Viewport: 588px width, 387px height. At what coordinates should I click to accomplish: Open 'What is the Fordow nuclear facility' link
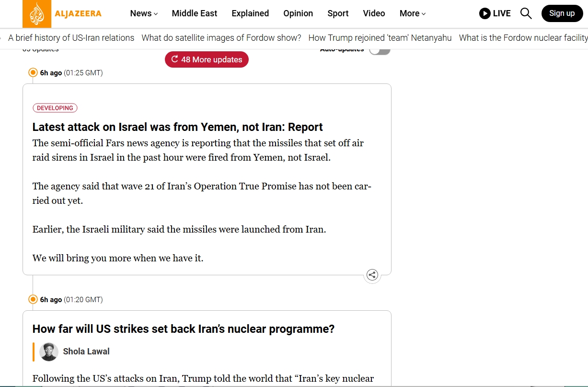coord(523,37)
